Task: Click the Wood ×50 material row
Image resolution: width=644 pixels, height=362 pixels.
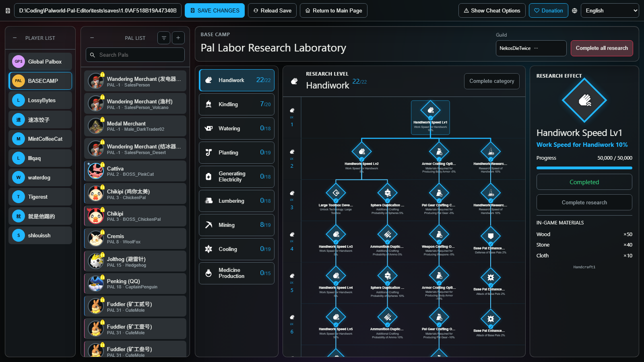Action: (x=584, y=234)
